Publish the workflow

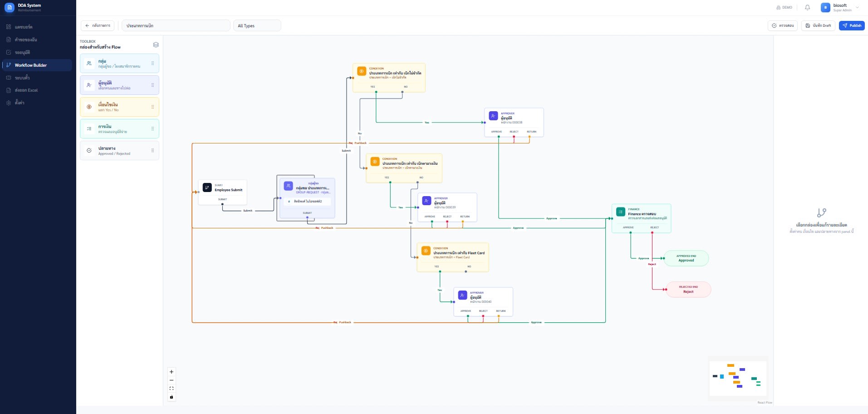click(x=852, y=25)
